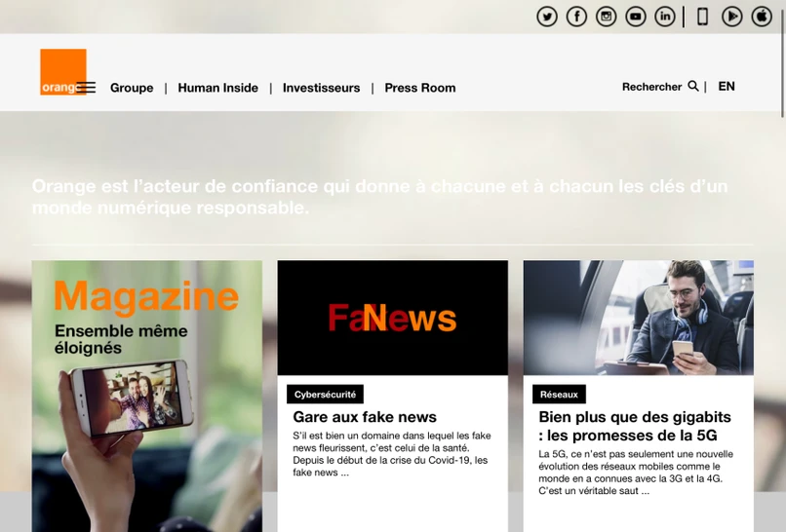Open the Press Room section
Screen dimensions: 786x532
pos(420,88)
